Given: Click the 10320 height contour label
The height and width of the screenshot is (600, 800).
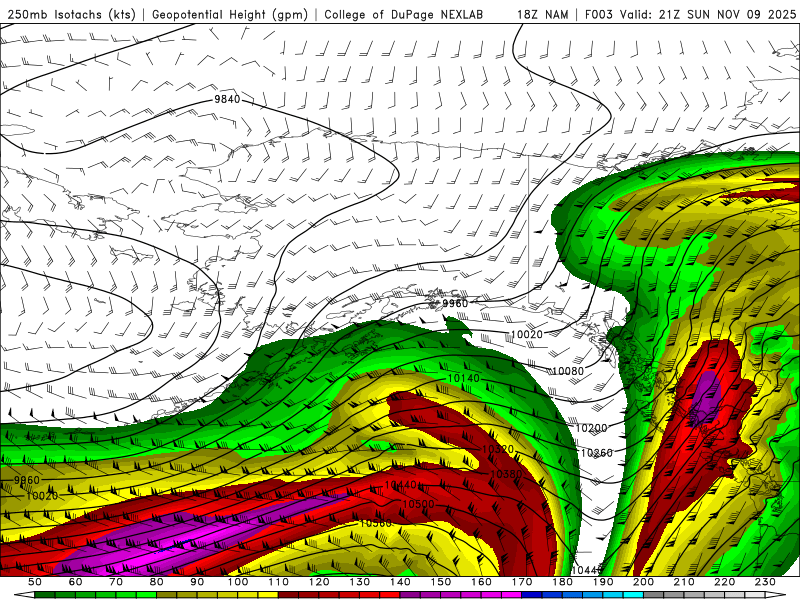Looking at the screenshot, I should [497, 449].
